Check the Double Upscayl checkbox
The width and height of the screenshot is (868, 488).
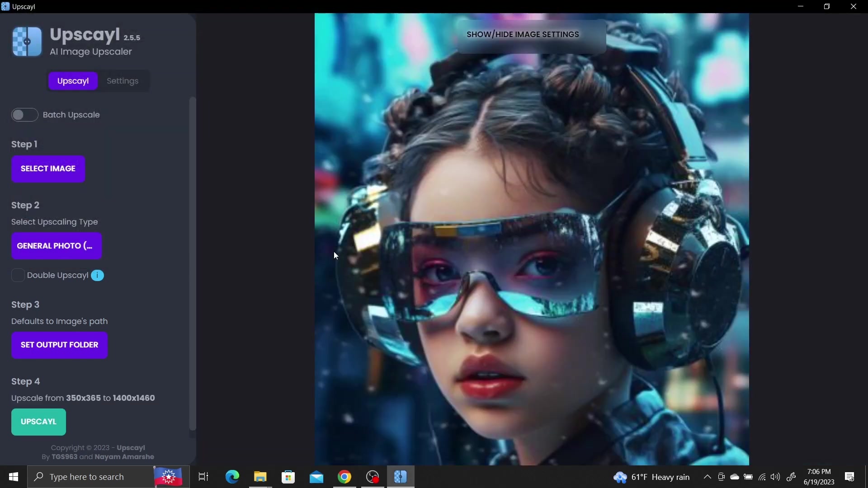click(18, 275)
